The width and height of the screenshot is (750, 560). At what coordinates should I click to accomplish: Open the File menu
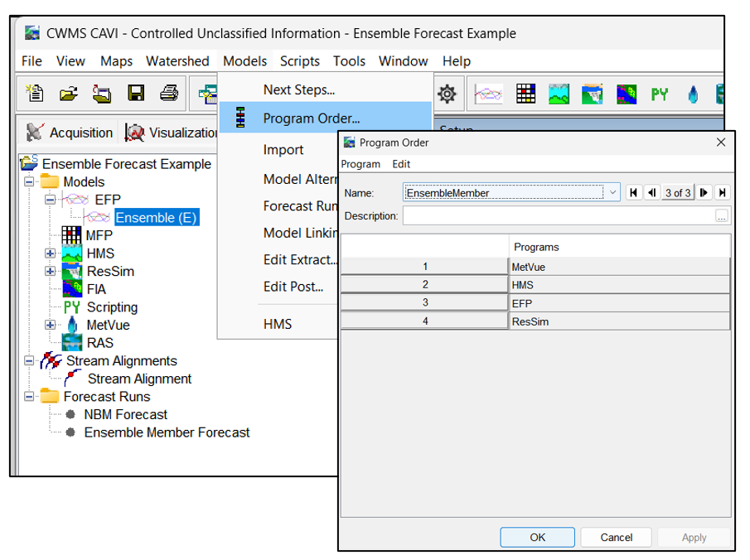click(x=31, y=61)
